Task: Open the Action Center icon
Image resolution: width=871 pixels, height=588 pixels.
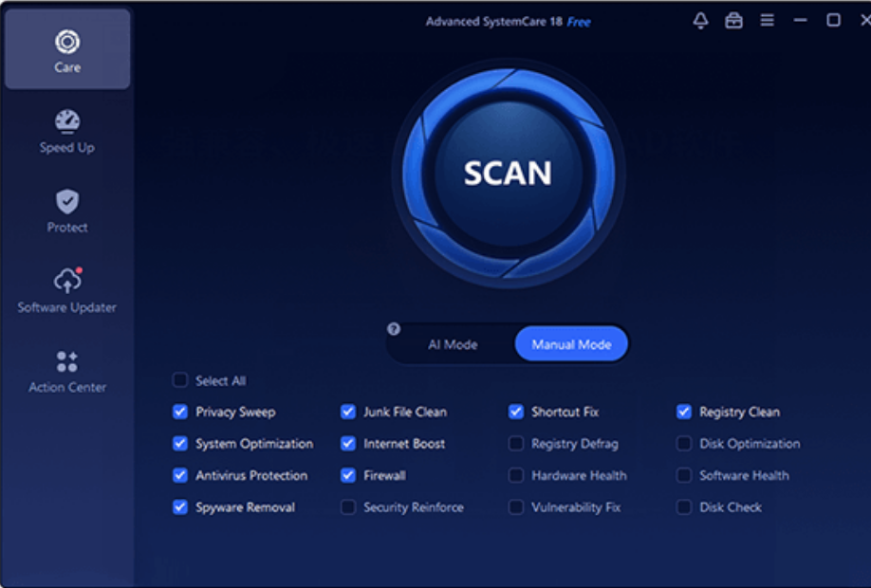Action: pyautogui.click(x=67, y=361)
